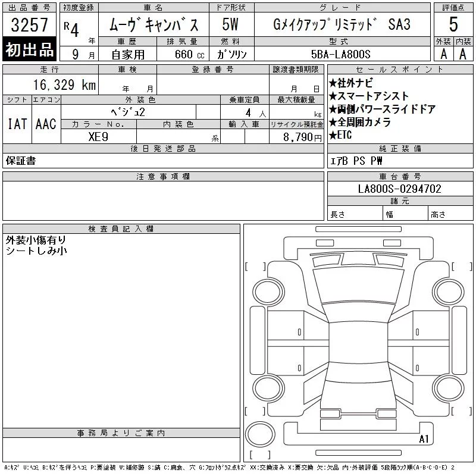Image resolution: width=476 pixels, height=476 pixels.
Task: Click the lot number 3257
Action: [29, 24]
